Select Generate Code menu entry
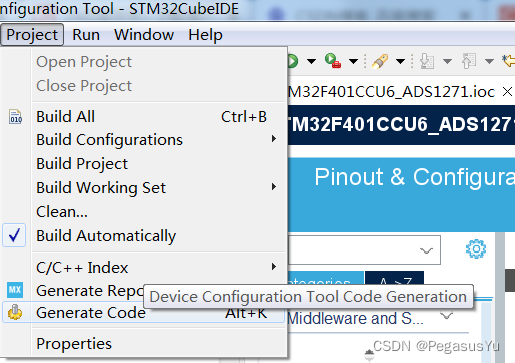515x363 pixels. (x=143, y=312)
